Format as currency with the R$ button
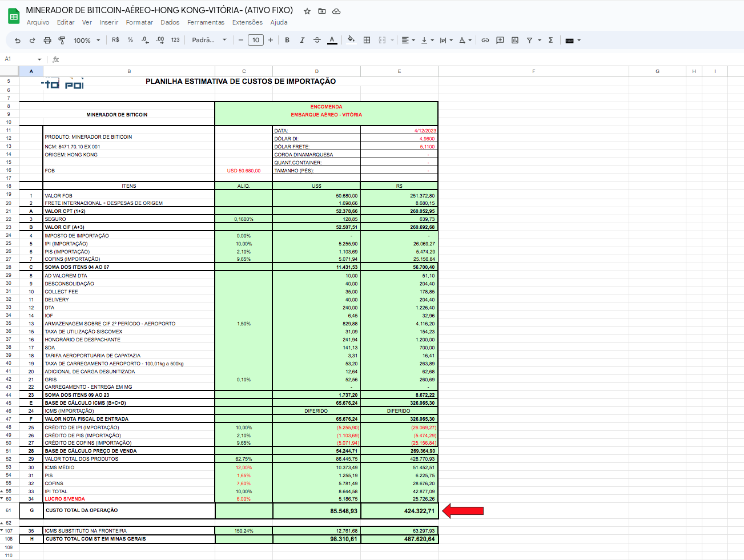Image resolution: width=744 pixels, height=560 pixels. [x=116, y=40]
